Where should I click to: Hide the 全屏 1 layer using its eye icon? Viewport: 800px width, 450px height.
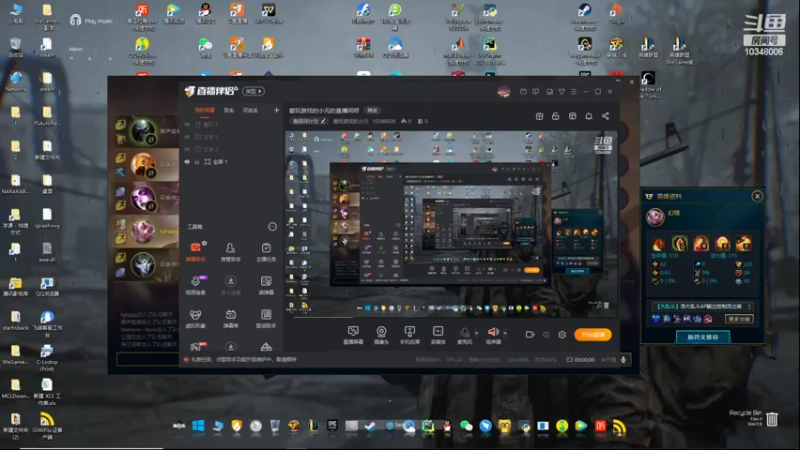click(x=187, y=162)
